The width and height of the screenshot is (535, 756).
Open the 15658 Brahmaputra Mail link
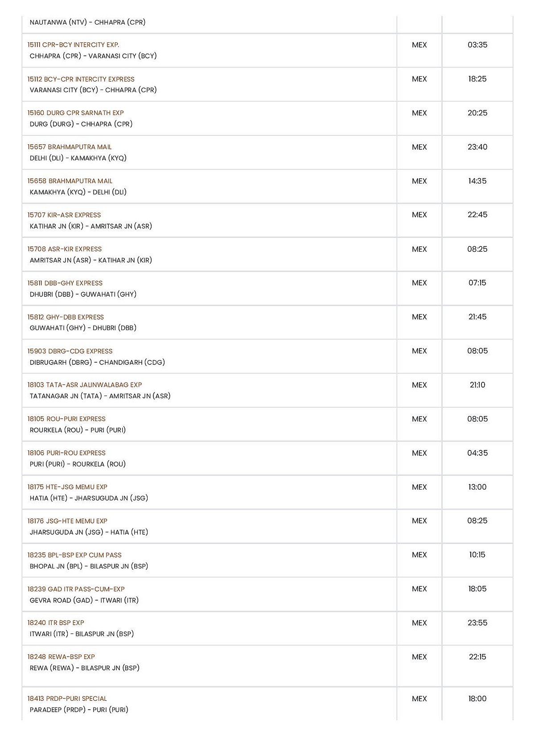(70, 181)
